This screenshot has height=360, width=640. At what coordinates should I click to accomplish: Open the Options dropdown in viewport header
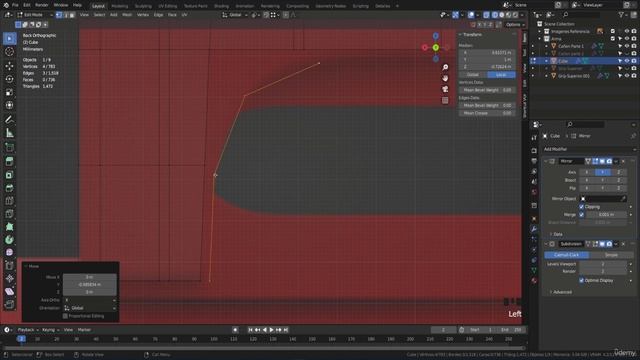click(515, 24)
